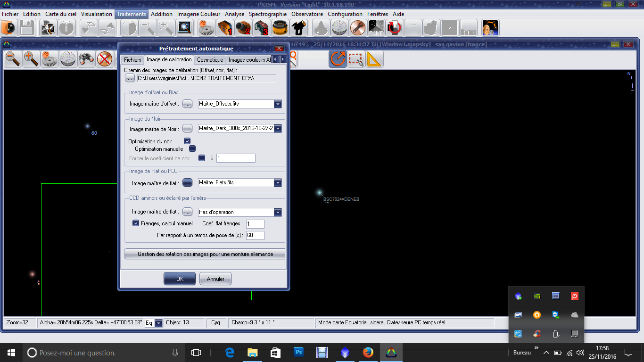Click the orange circular arrow rotate icon
This screenshot has height=362, width=644.
click(338, 59)
